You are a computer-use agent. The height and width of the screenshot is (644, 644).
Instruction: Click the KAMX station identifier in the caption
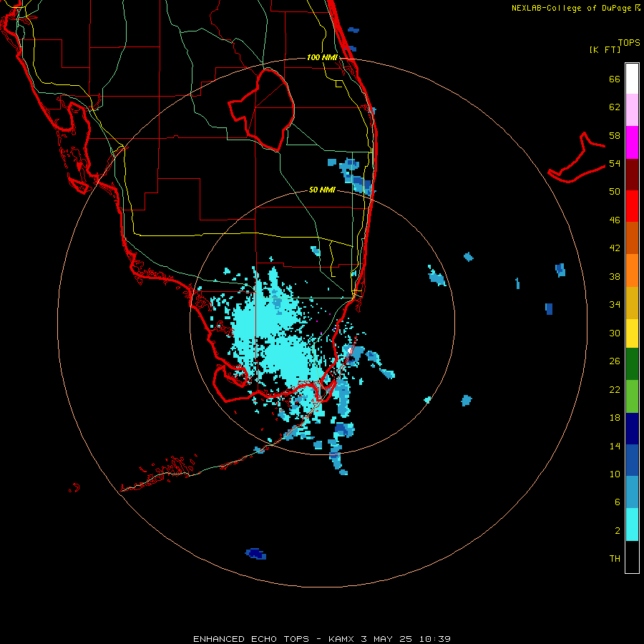click(343, 639)
